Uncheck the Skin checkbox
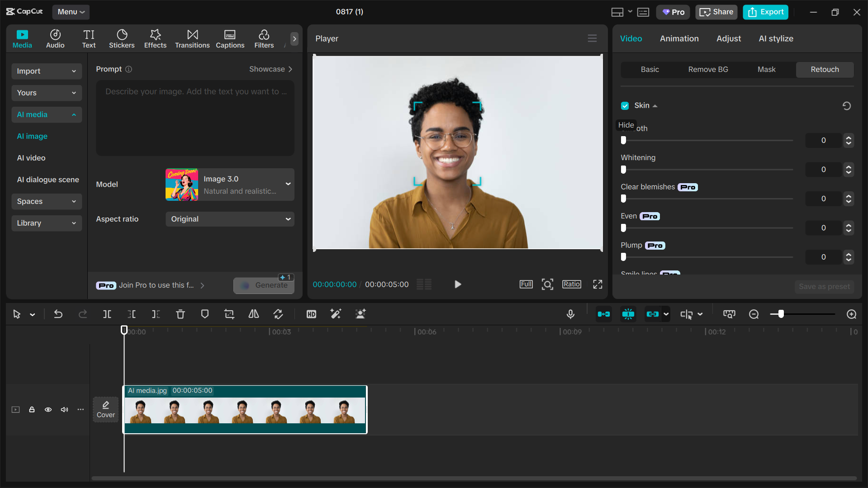 [x=625, y=105]
